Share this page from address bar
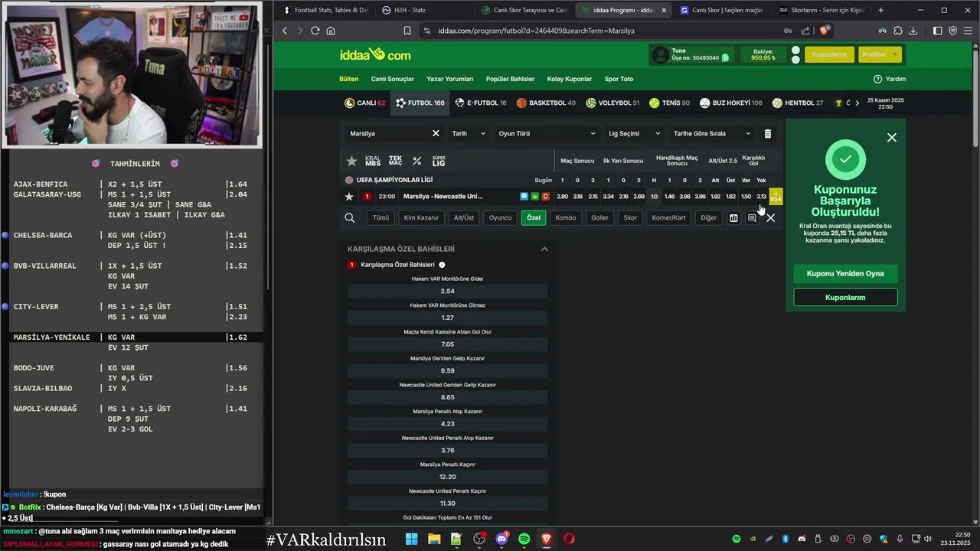Screen dimensions: 980x551 (805, 31)
